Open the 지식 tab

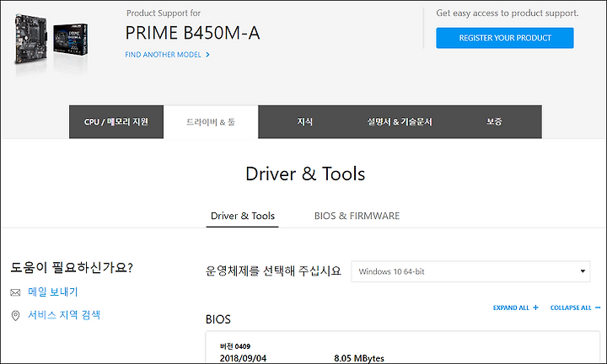305,122
